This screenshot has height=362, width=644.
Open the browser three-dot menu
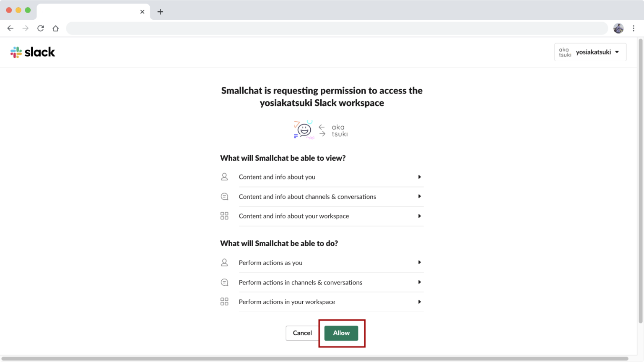coord(634,28)
